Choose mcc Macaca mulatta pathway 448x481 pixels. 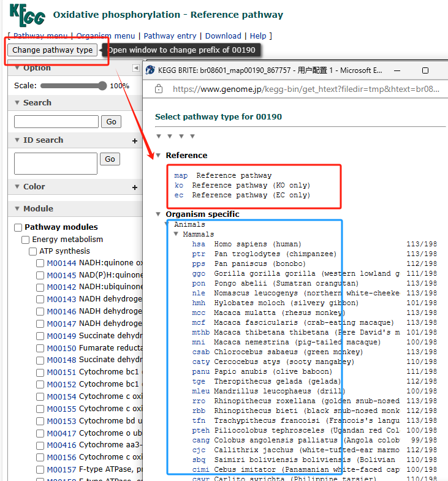pyautogui.click(x=199, y=313)
